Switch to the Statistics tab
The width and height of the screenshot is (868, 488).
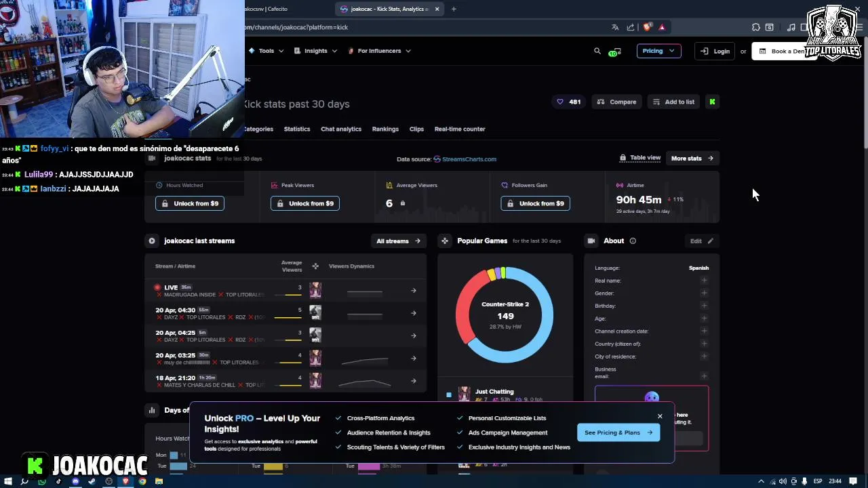pyautogui.click(x=297, y=129)
